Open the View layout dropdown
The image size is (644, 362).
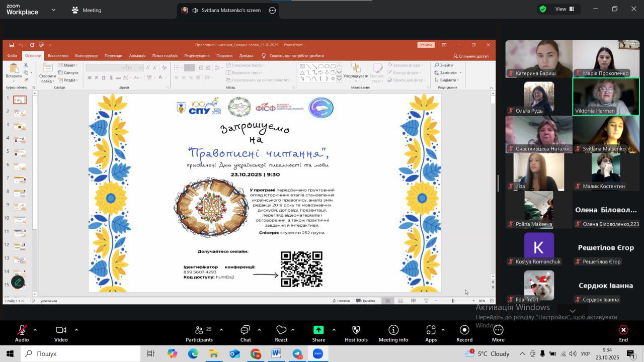click(x=560, y=9)
